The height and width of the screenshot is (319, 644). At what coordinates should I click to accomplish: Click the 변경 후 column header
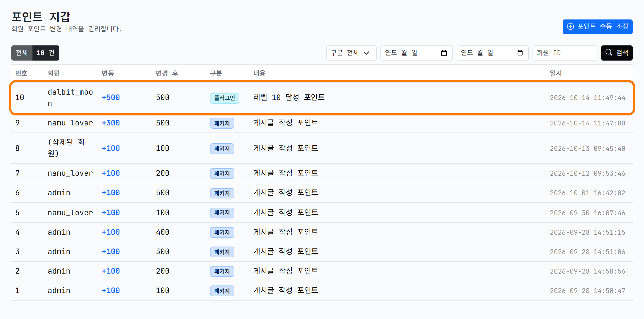coord(167,73)
